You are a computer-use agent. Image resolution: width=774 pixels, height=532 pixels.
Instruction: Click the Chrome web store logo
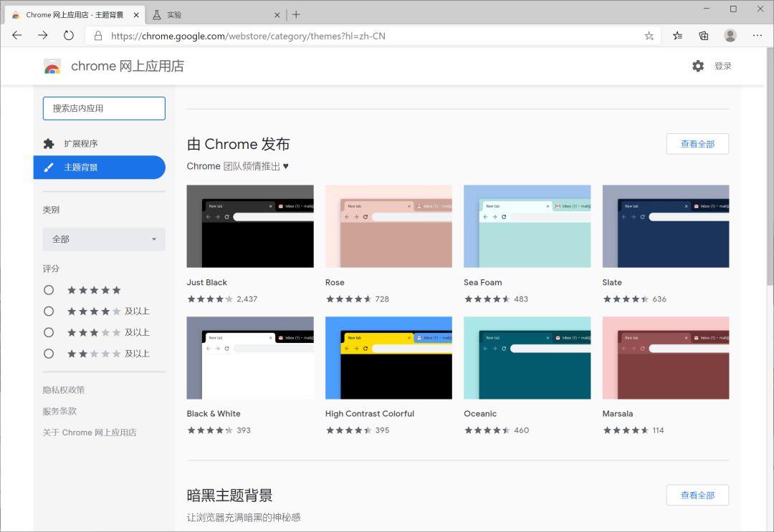point(52,66)
